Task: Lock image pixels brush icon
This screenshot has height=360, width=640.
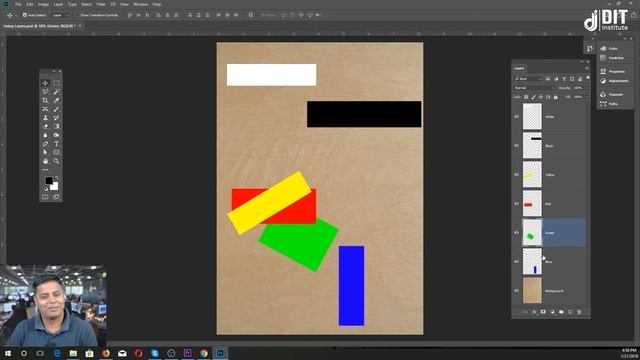Action: 533,97
